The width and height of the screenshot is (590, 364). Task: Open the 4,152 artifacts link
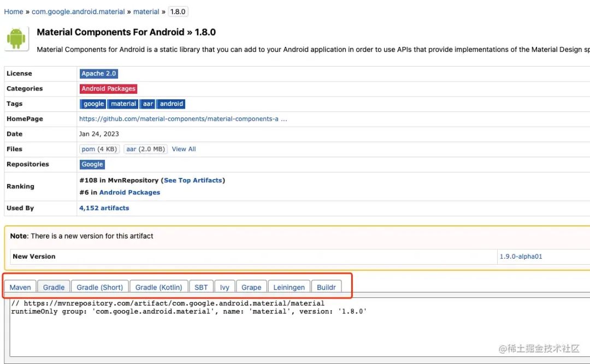click(104, 208)
